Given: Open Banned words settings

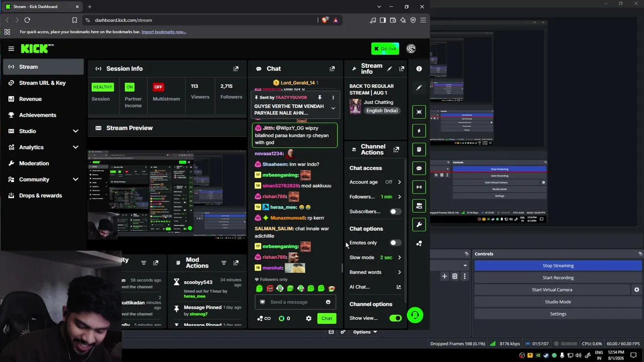Looking at the screenshot, I should point(375,272).
